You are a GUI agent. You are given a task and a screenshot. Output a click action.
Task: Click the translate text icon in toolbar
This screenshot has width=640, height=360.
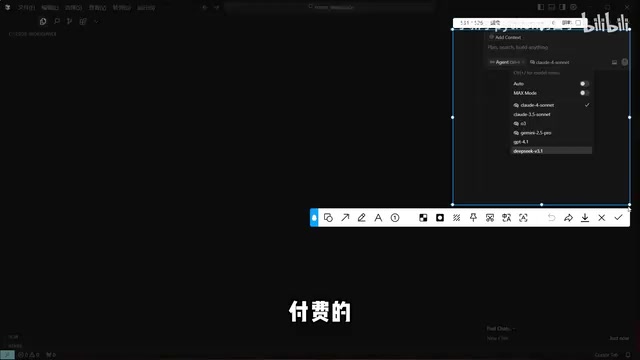click(507, 218)
